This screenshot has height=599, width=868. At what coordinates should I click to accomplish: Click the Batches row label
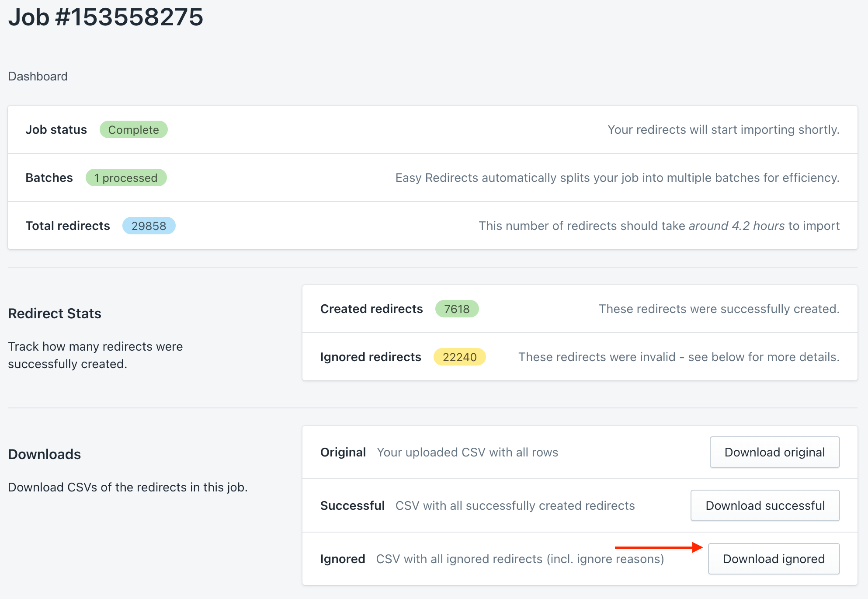point(49,178)
